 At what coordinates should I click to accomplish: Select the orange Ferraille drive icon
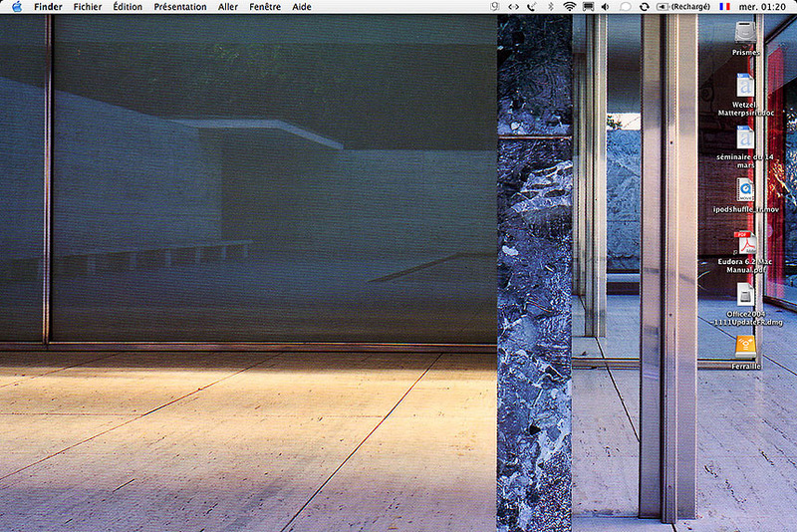745,346
